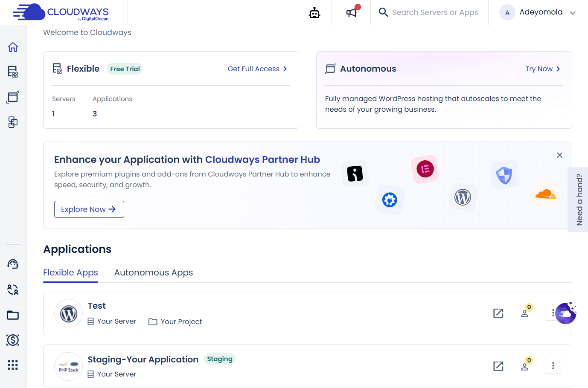588x388 pixels.
Task: Click the Explore Now button
Action: tap(89, 209)
